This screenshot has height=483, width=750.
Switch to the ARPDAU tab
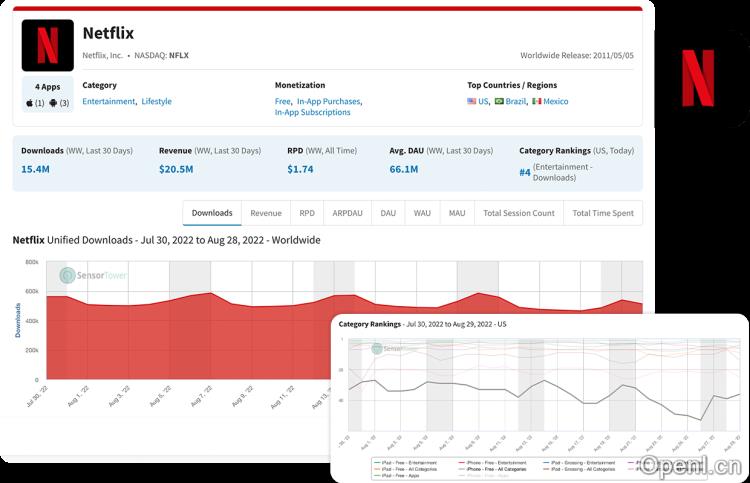[346, 213]
